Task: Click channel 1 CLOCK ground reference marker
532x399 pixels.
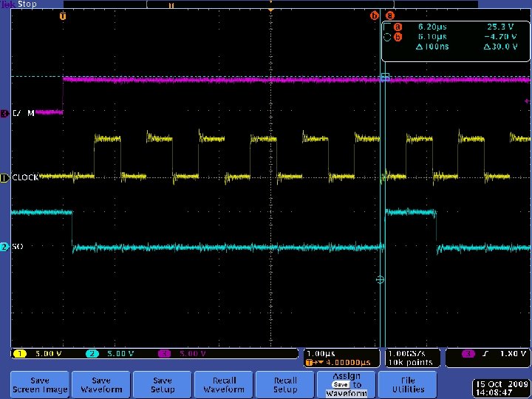Action: point(4,178)
